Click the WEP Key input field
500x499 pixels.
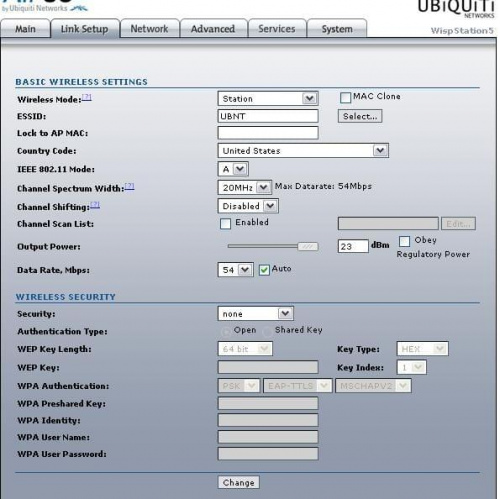point(268,367)
